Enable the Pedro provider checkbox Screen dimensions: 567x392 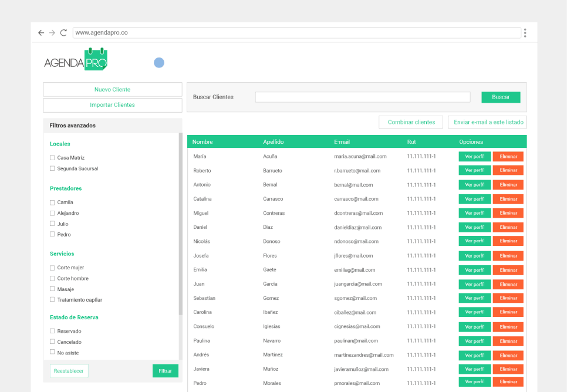(x=52, y=234)
